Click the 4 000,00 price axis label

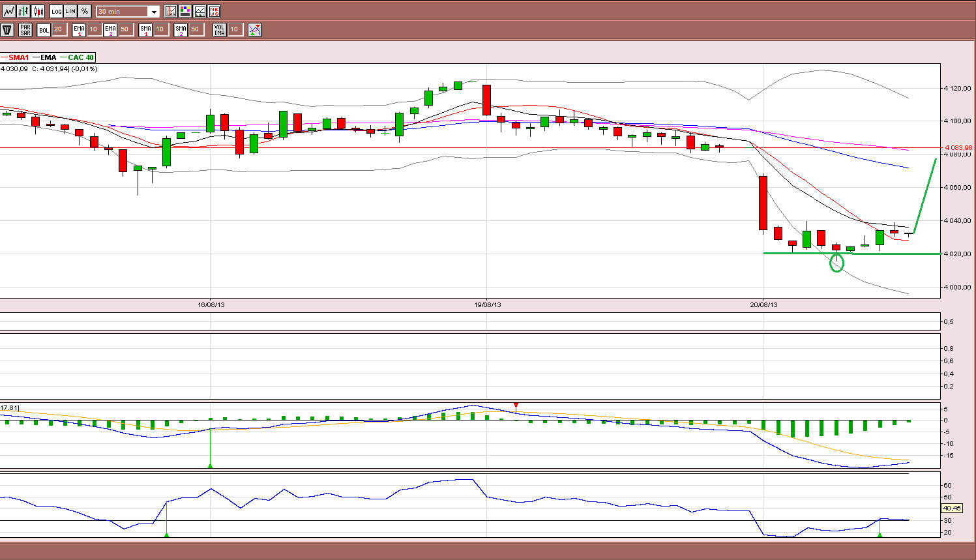pyautogui.click(x=958, y=287)
